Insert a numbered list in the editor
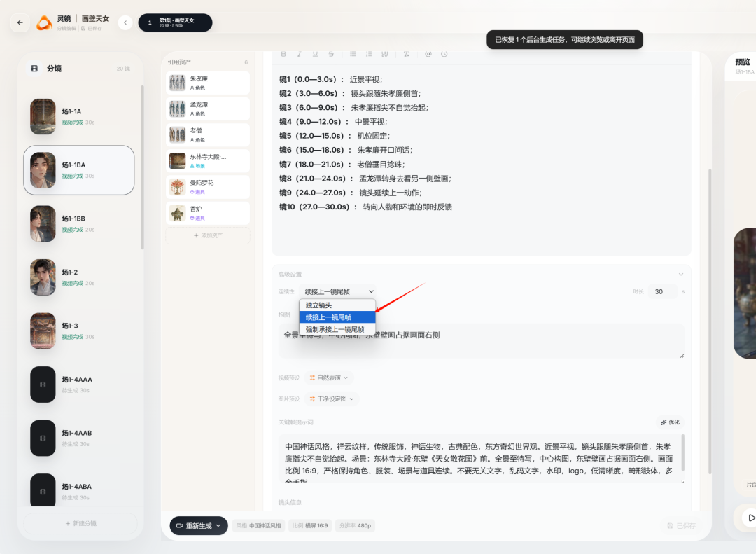Screen dimensions: 756x554 coord(369,54)
